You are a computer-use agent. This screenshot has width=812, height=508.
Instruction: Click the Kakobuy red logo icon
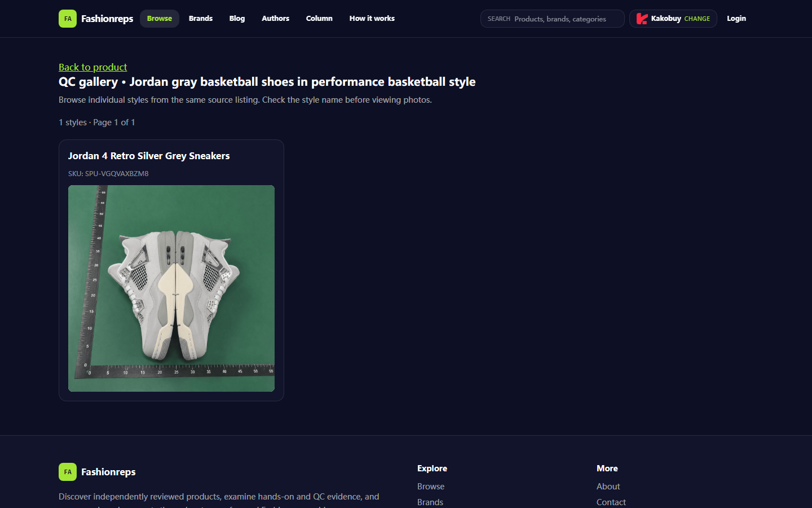[x=642, y=19]
